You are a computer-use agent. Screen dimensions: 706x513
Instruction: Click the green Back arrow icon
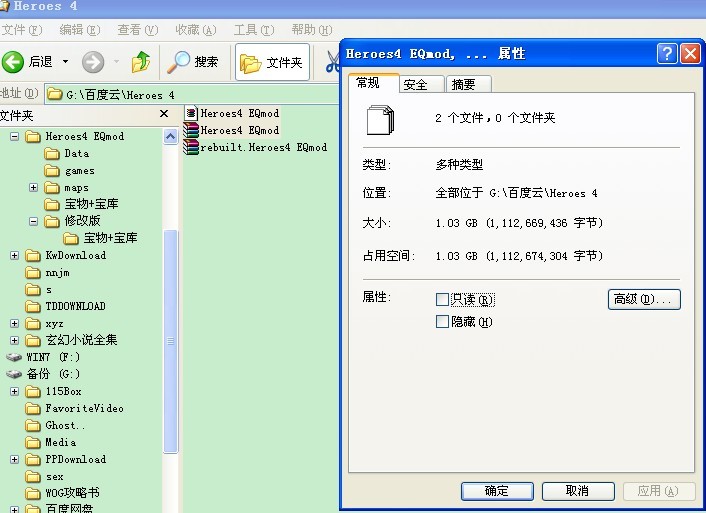tap(13, 62)
